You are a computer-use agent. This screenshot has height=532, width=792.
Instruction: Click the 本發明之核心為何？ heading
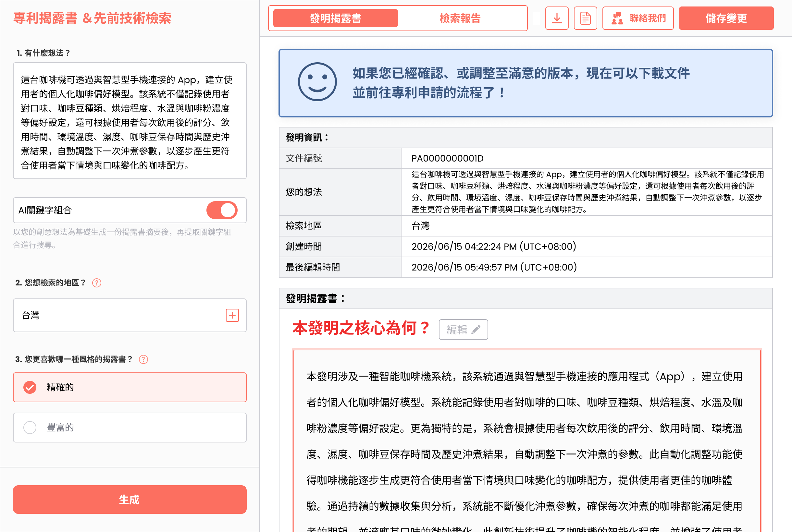(x=361, y=328)
